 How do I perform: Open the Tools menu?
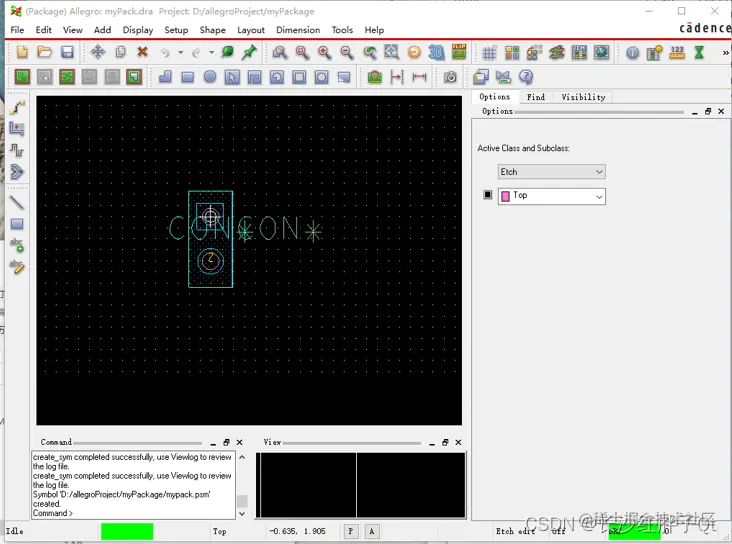click(342, 30)
